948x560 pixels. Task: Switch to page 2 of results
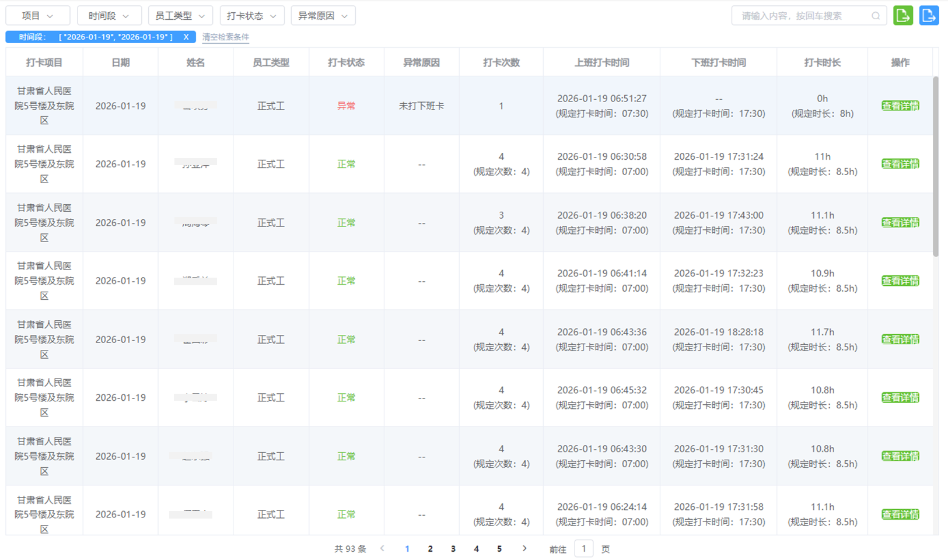coord(430,549)
